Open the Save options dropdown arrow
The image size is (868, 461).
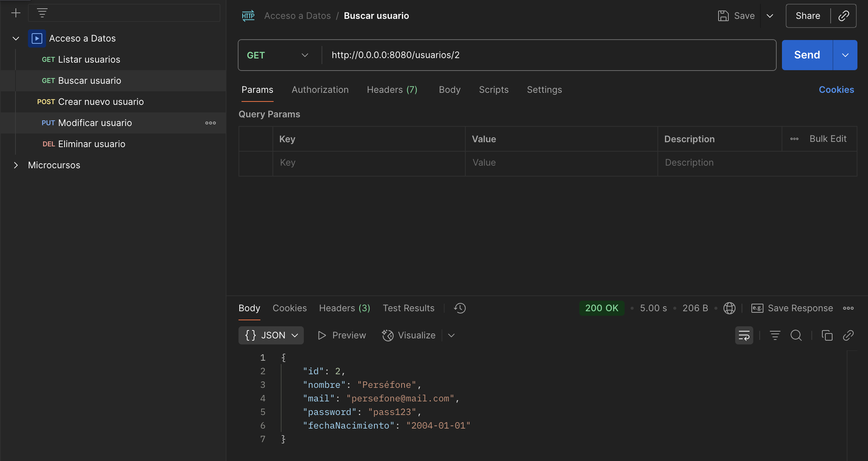[770, 16]
